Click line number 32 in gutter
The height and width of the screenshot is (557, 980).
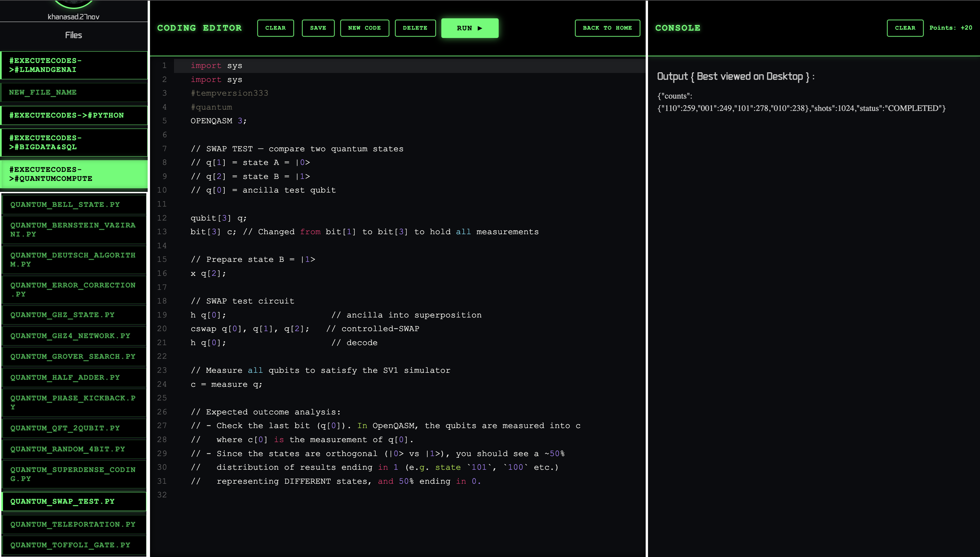(162, 495)
